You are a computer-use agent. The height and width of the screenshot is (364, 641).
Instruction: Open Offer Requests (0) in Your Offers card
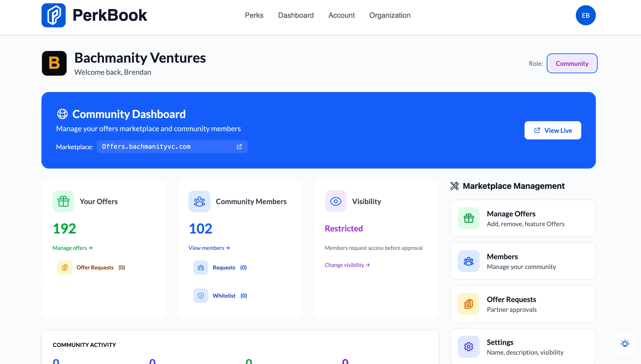[x=91, y=267]
